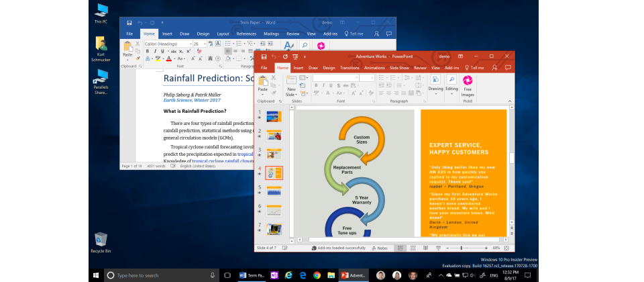Click Word numbering list icon
The width and height of the screenshot is (644, 282).
[239, 44]
